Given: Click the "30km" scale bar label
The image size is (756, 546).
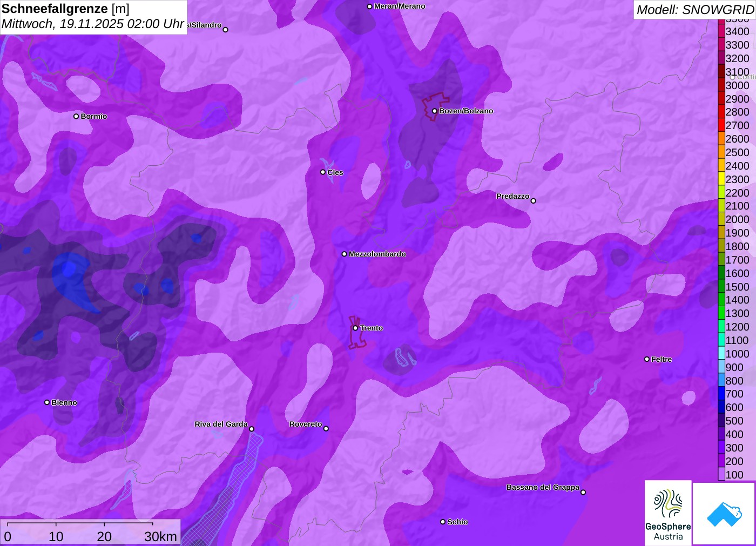Looking at the screenshot, I should tap(160, 536).
